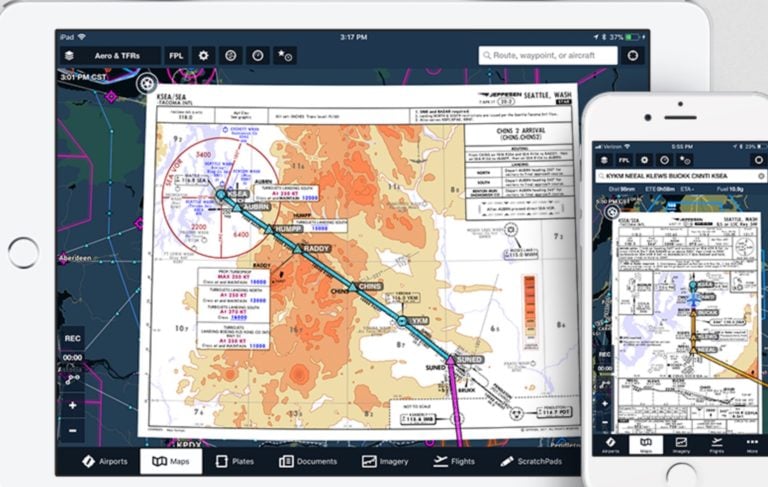Focus the Route, waypoint, or aircraft search field

pyautogui.click(x=548, y=55)
